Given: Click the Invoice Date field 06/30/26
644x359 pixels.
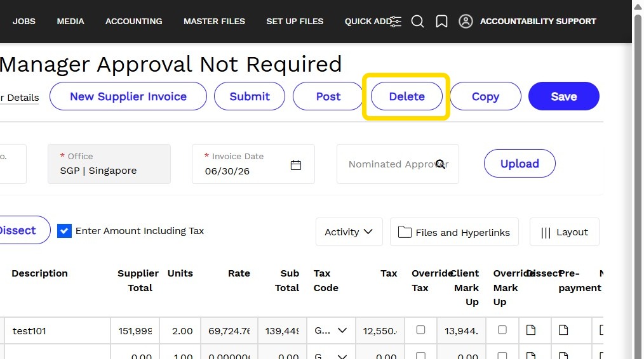Looking at the screenshot, I should (x=253, y=164).
